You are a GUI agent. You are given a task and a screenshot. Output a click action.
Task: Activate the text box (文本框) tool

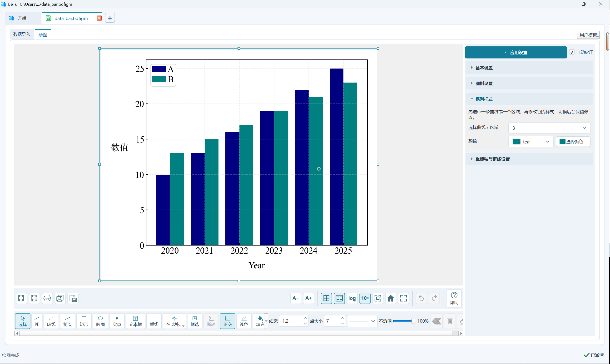[x=135, y=321]
